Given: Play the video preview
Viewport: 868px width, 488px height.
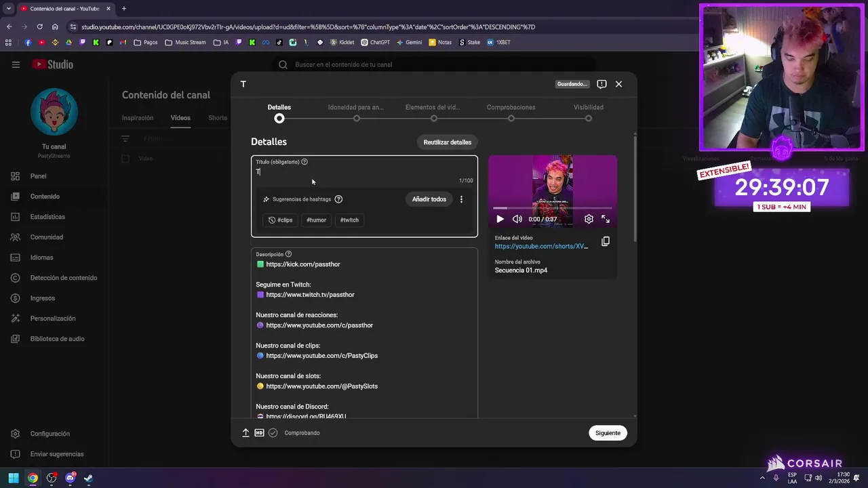Looking at the screenshot, I should [500, 219].
